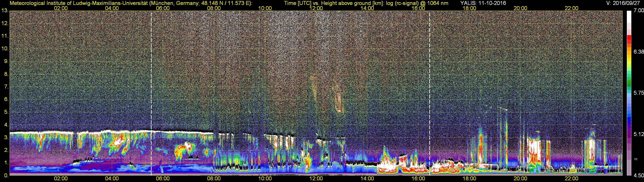The height and width of the screenshot is (182, 644).
Task: Click the 8 km height axis label
Action: [6, 74]
